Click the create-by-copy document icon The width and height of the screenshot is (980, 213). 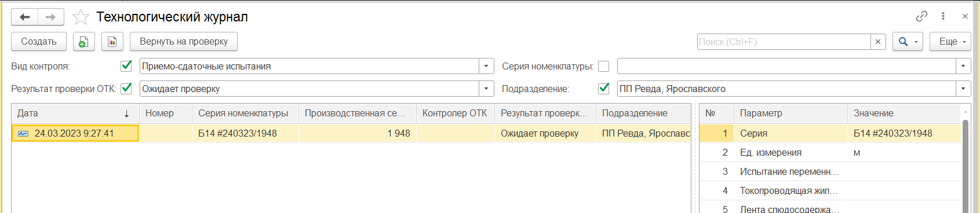click(x=83, y=42)
